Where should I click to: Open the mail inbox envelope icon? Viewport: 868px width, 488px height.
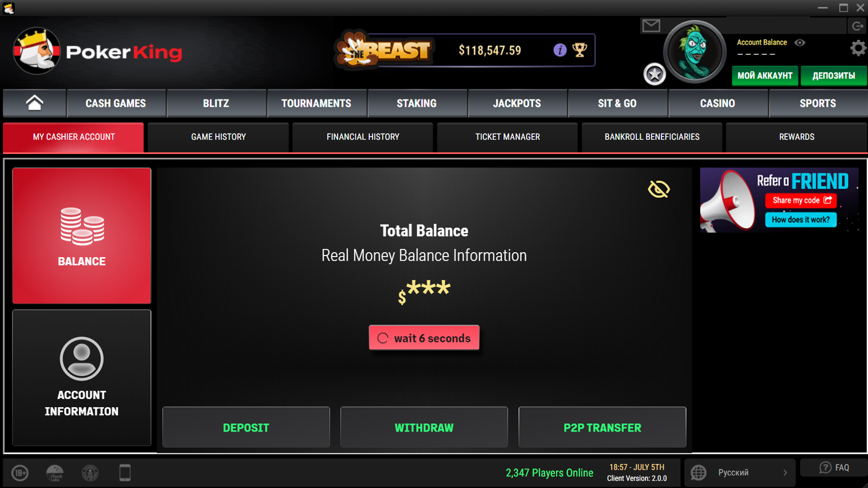(651, 25)
